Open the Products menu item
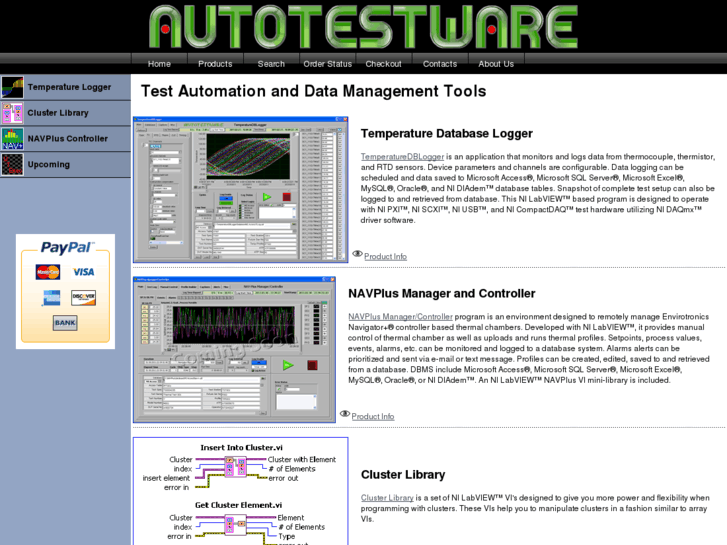 [215, 64]
